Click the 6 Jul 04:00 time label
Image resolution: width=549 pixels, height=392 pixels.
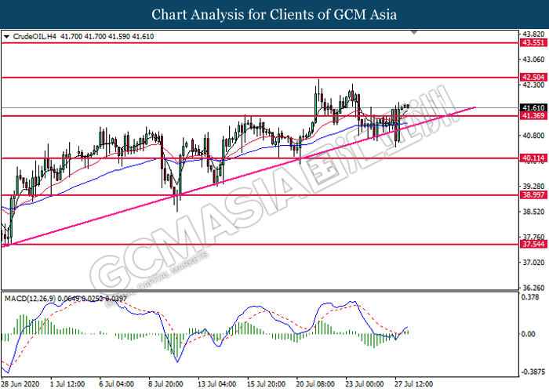tap(117, 384)
